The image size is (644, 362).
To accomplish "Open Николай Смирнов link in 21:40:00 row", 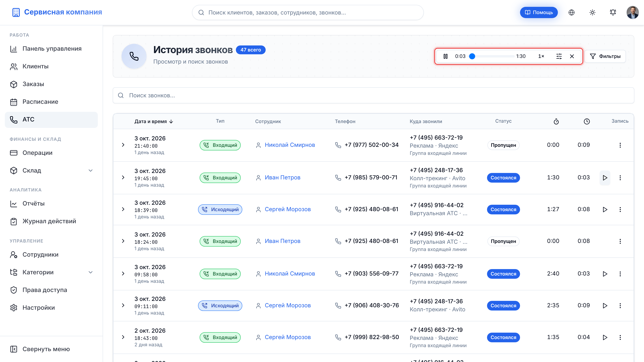I will tap(290, 145).
